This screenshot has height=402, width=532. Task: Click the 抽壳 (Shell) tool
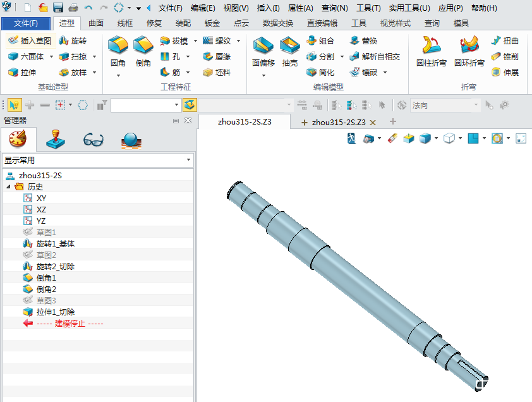tap(290, 52)
